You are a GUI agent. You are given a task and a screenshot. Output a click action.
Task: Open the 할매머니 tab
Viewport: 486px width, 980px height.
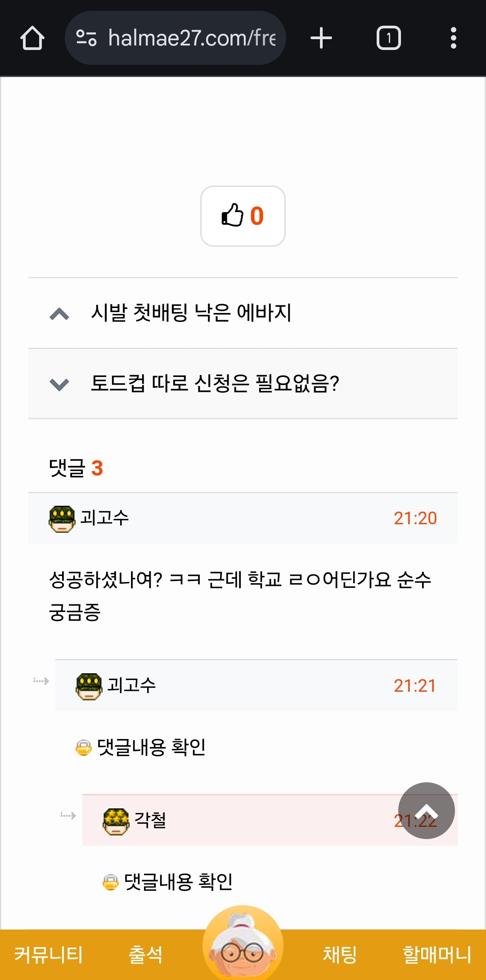tap(436, 955)
